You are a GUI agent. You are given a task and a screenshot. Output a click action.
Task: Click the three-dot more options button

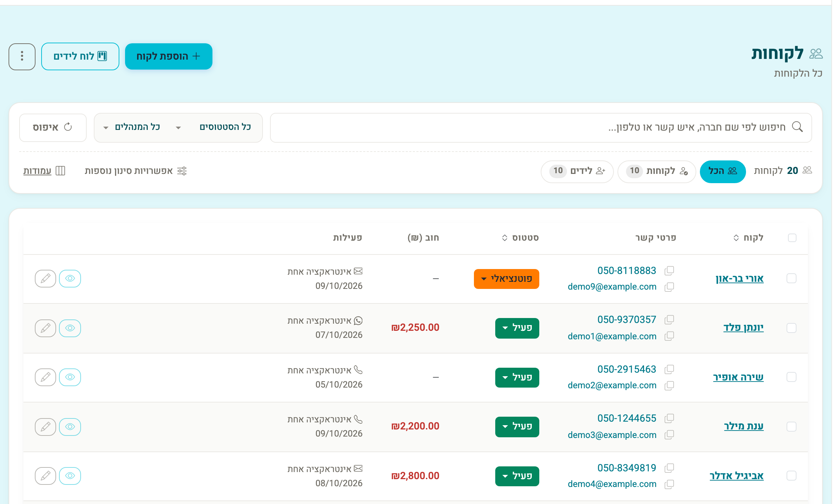click(x=22, y=56)
